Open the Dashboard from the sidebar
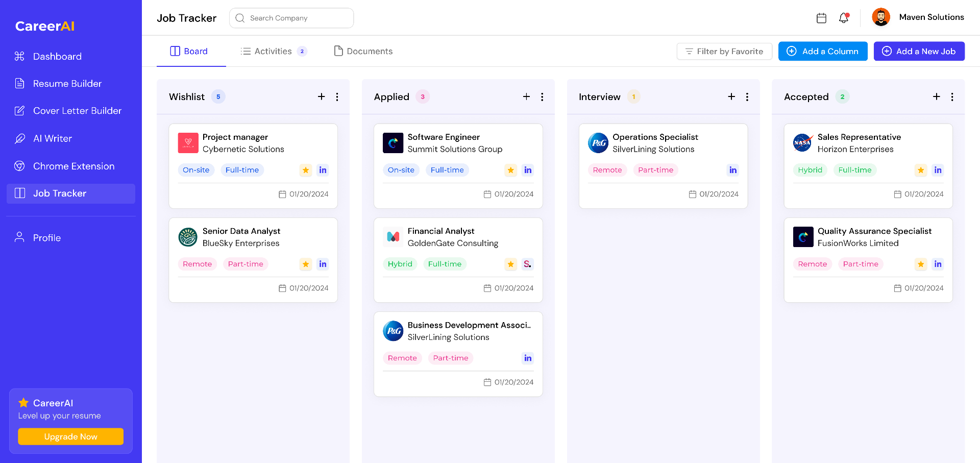This screenshot has height=463, width=980. (x=57, y=56)
